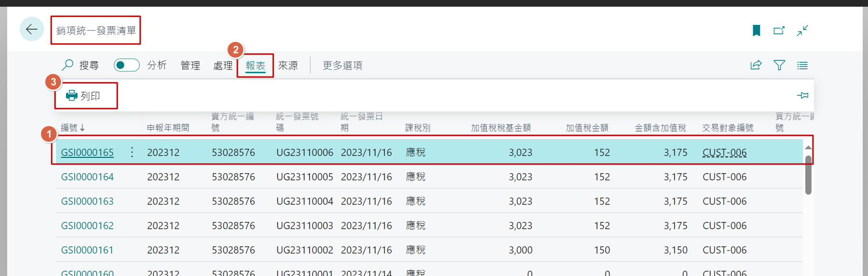868x276 pixels.
Task: Open the 課稅別 column header menu
Action: coord(418,128)
